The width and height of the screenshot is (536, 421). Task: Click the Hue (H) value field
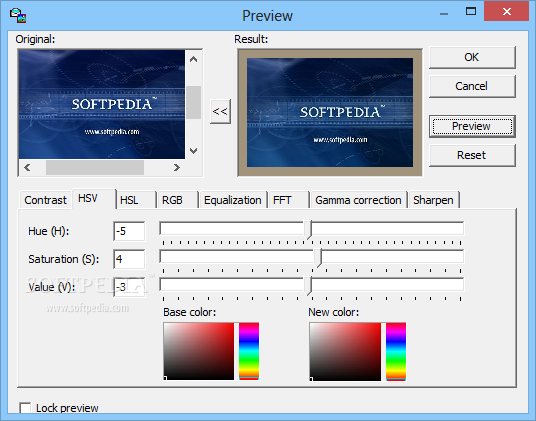coord(129,231)
